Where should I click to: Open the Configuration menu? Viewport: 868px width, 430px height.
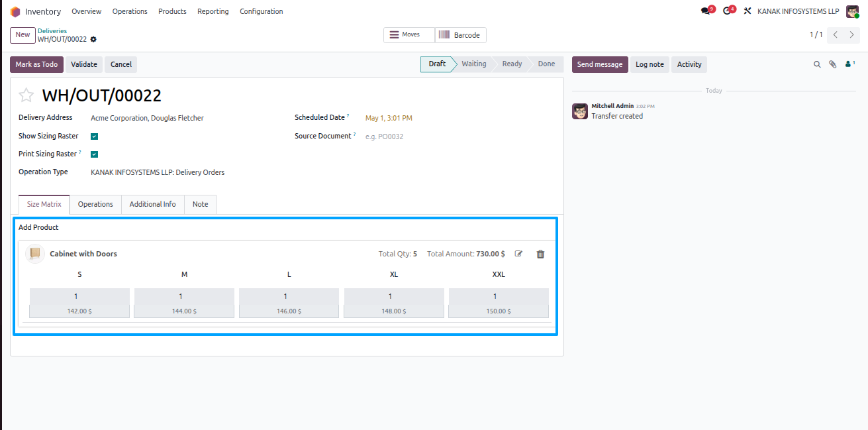coord(261,11)
